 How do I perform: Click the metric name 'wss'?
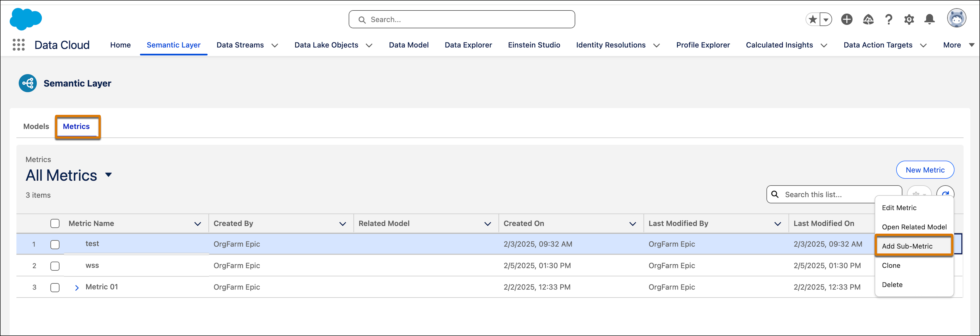(x=92, y=265)
